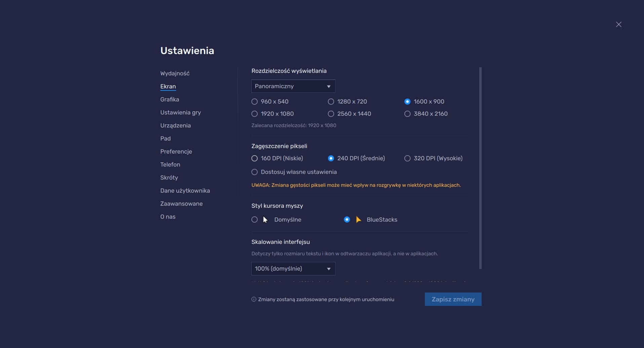Viewport: 644px width, 348px height.
Task: Open the Preferencje section
Action: coord(176,152)
